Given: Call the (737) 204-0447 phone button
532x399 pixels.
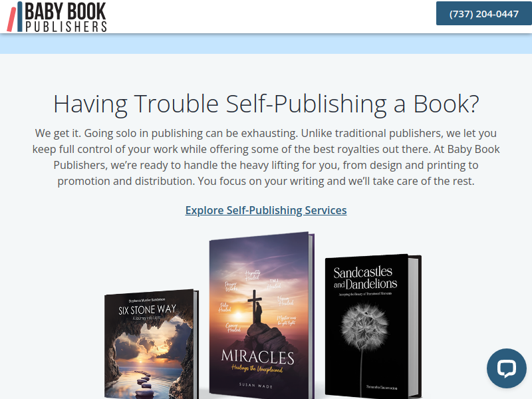Looking at the screenshot, I should 484,13.
